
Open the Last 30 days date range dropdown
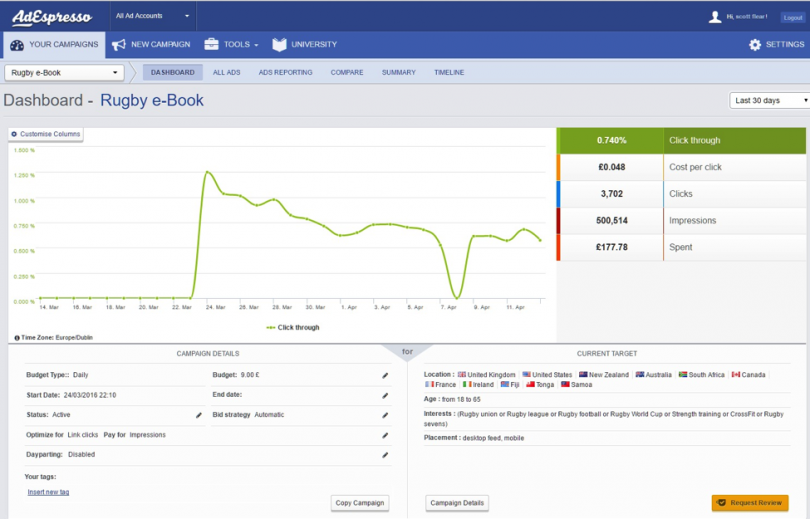(770, 100)
